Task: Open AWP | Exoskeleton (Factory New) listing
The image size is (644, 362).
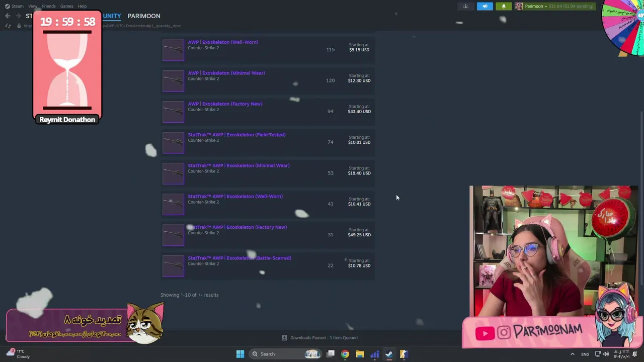Action: pyautogui.click(x=225, y=104)
